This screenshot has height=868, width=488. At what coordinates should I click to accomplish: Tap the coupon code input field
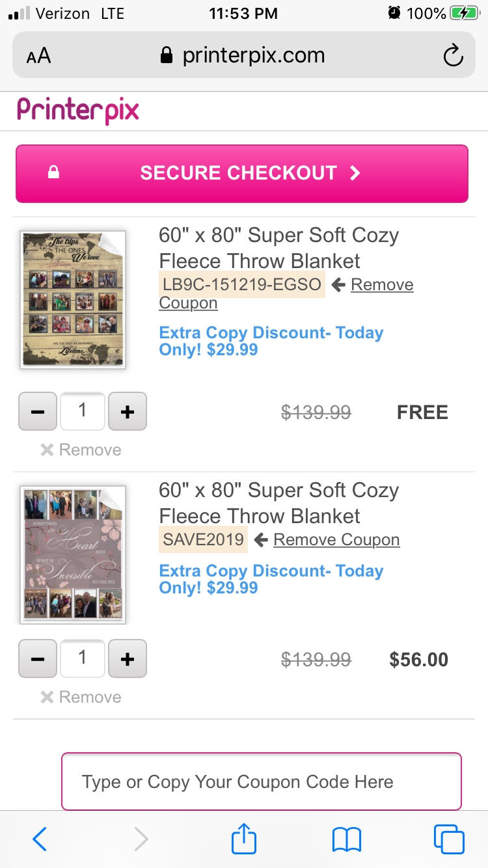(261, 781)
